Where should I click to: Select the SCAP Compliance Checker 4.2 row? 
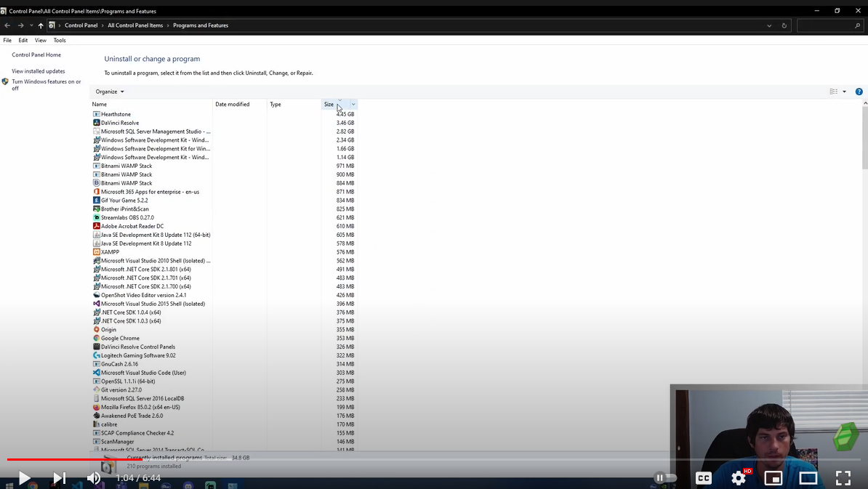(x=224, y=433)
